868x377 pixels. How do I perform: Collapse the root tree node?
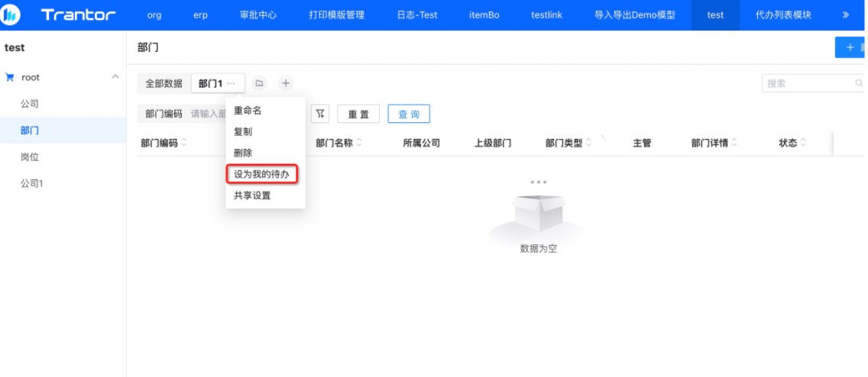coord(115,77)
